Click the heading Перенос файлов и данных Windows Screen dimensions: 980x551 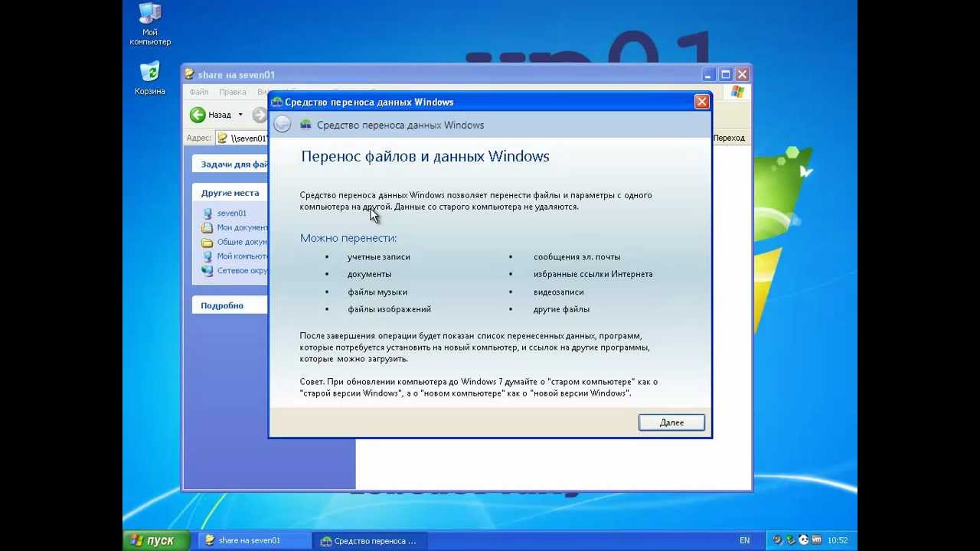425,156
